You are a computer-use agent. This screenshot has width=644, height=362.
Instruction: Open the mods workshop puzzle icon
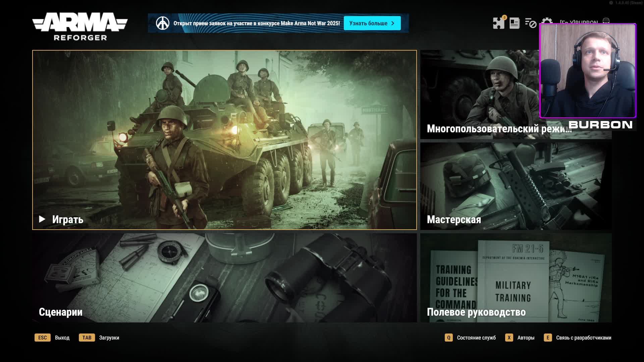tap(498, 23)
